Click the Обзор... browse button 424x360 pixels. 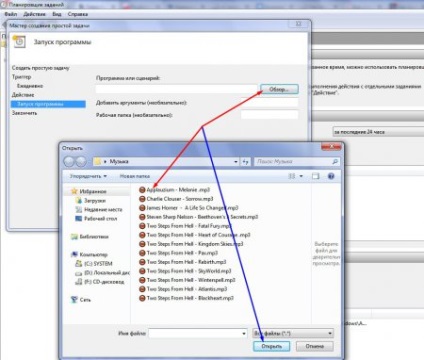point(279,89)
